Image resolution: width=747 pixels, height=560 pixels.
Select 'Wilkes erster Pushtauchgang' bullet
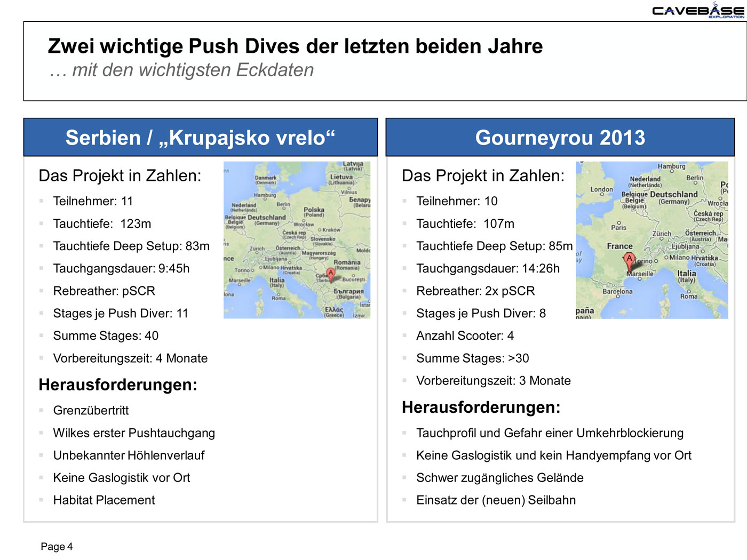tap(134, 433)
